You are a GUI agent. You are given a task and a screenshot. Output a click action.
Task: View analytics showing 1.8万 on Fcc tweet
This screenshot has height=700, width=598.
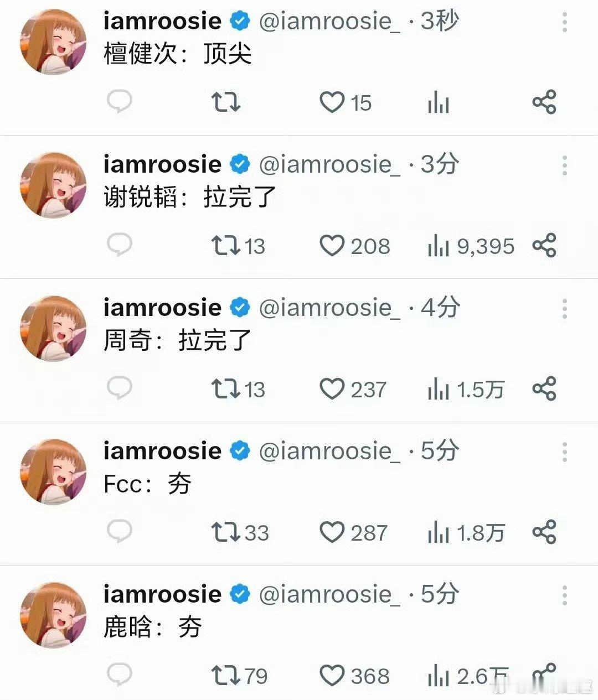466,532
